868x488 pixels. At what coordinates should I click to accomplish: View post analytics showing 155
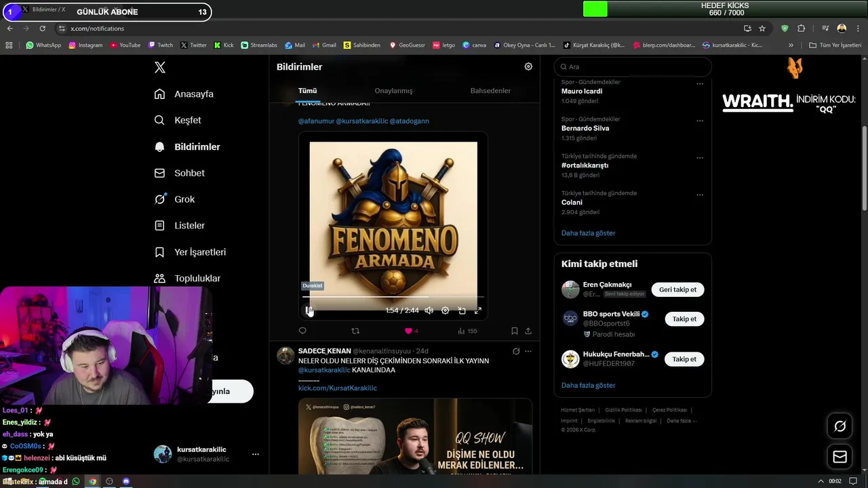(x=467, y=331)
